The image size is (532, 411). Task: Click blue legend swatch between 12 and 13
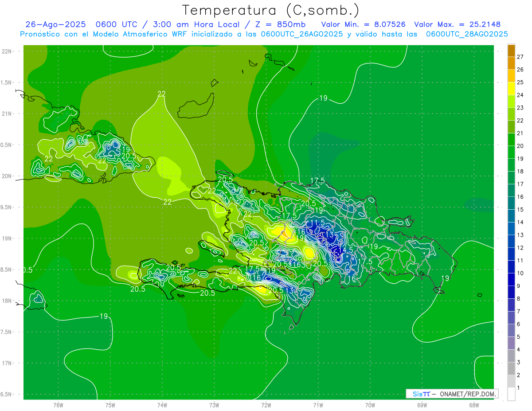[x=511, y=241]
